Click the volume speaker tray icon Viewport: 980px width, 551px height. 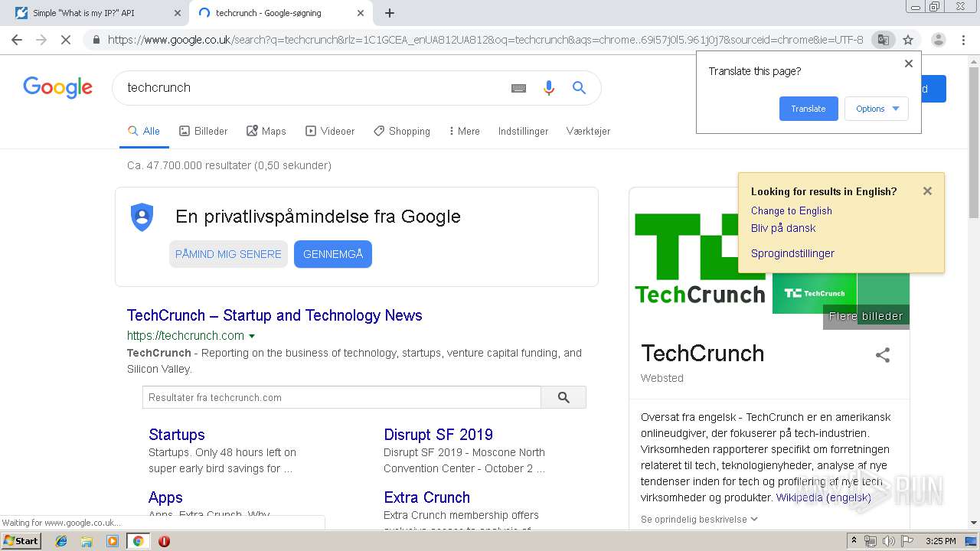(x=889, y=541)
